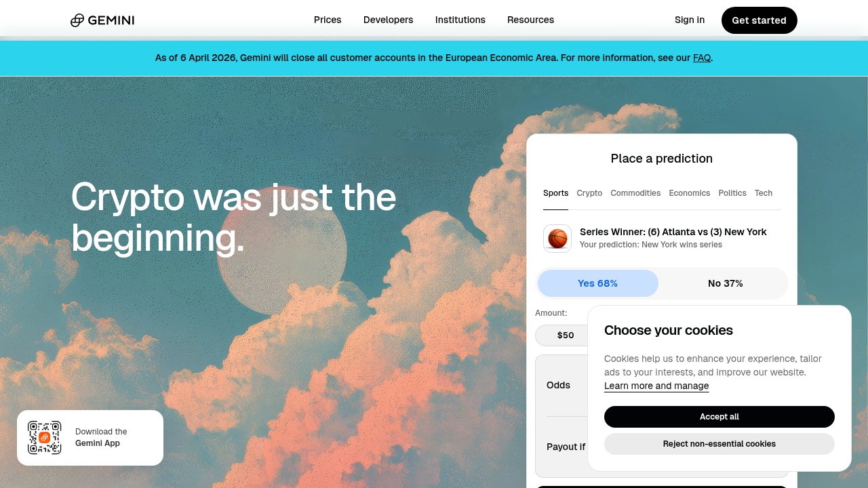
Task: Switch to the Tech tab
Action: [764, 193]
